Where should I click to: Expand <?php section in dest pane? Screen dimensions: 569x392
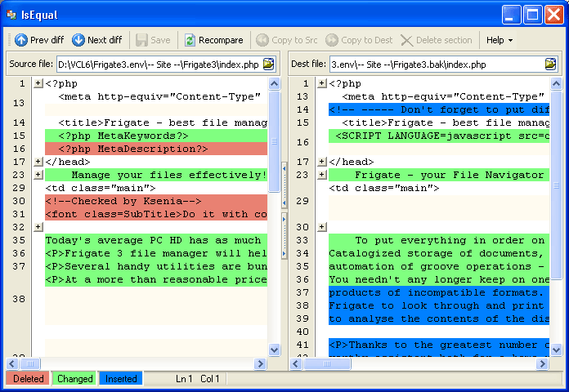322,83
